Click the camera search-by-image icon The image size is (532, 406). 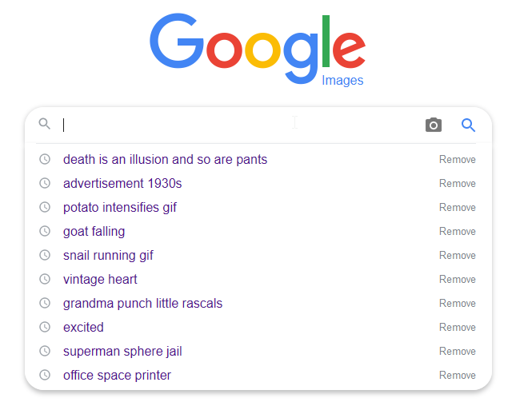pyautogui.click(x=434, y=125)
